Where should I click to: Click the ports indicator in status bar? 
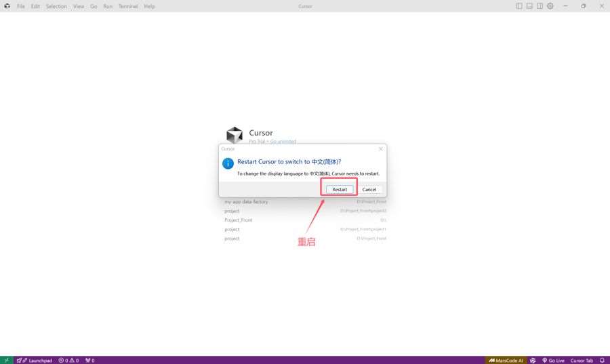(x=90, y=360)
